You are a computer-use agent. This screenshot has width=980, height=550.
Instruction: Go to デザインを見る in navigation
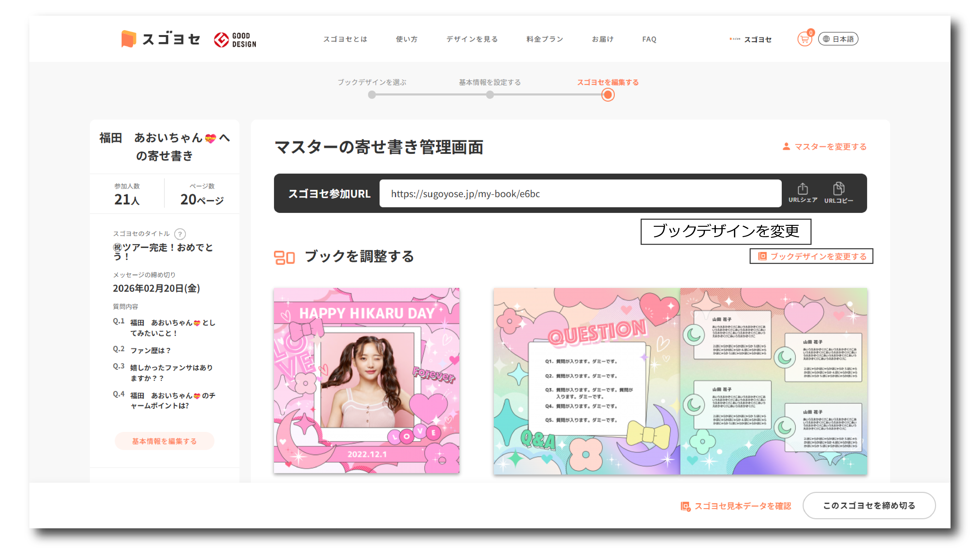point(472,39)
